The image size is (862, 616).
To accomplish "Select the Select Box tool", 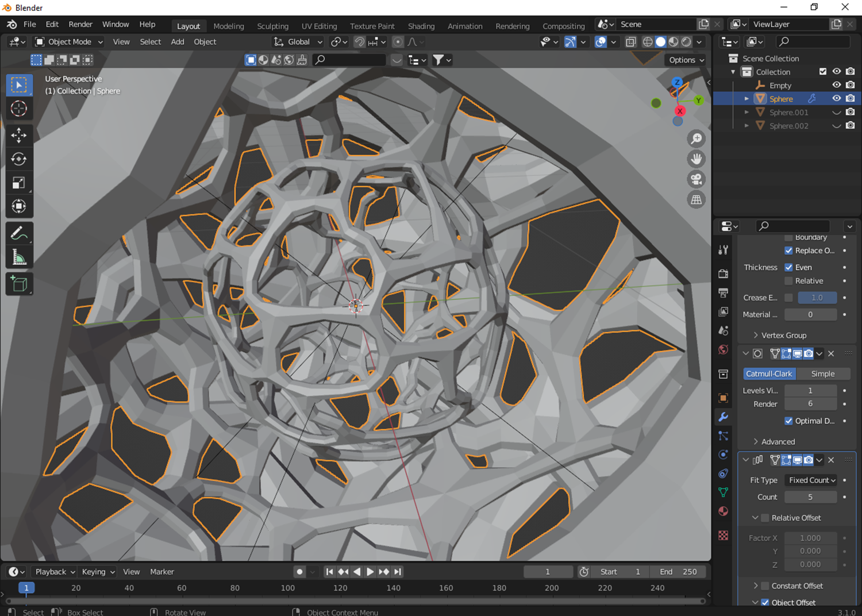I will click(x=19, y=85).
